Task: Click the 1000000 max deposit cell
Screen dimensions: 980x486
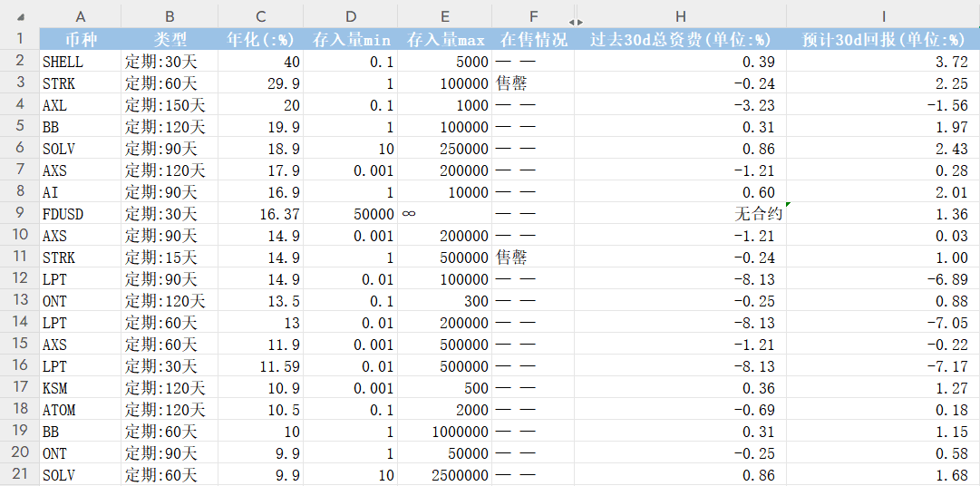Action: [x=444, y=432]
